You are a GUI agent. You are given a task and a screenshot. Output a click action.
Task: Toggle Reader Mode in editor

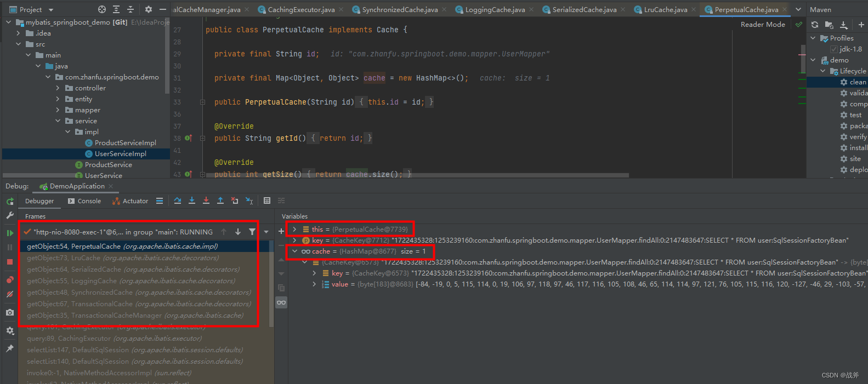(763, 25)
